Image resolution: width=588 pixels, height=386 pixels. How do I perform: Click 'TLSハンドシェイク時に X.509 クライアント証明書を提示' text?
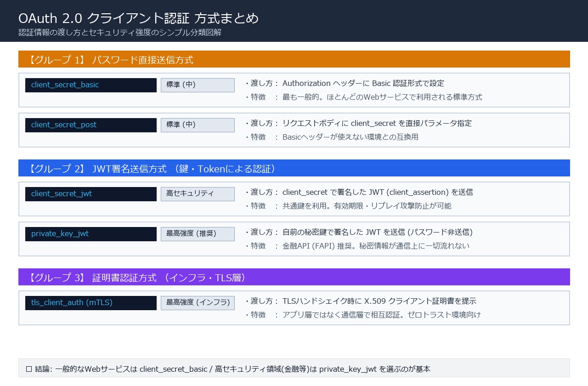379,301
